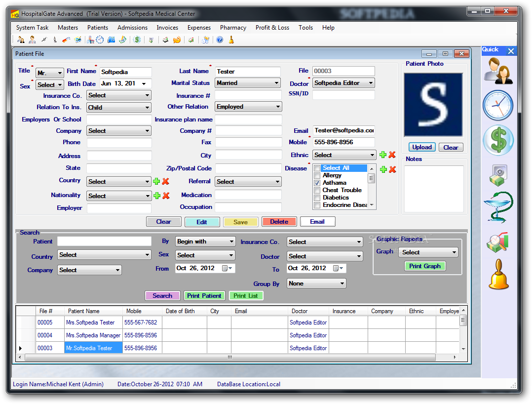
Task: Open the Invoices menu
Action: click(x=167, y=28)
